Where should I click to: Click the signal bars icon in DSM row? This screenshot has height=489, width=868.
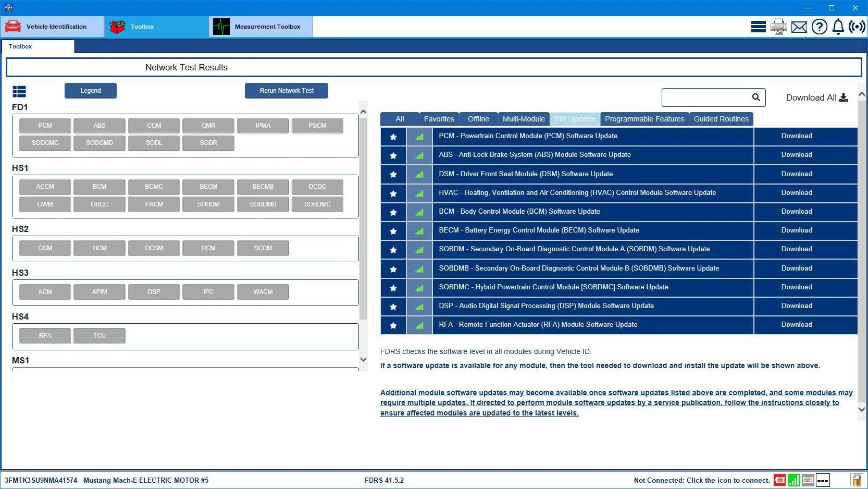[x=419, y=174]
